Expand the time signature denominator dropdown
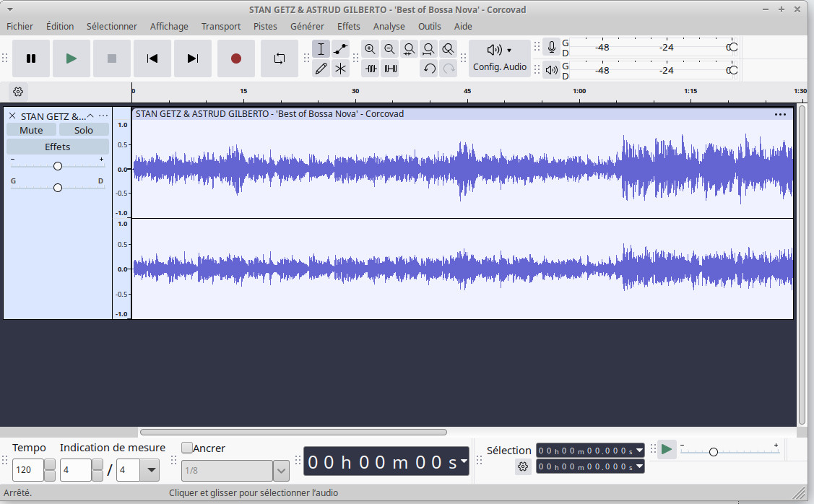The height and width of the screenshot is (504, 814). click(x=151, y=471)
